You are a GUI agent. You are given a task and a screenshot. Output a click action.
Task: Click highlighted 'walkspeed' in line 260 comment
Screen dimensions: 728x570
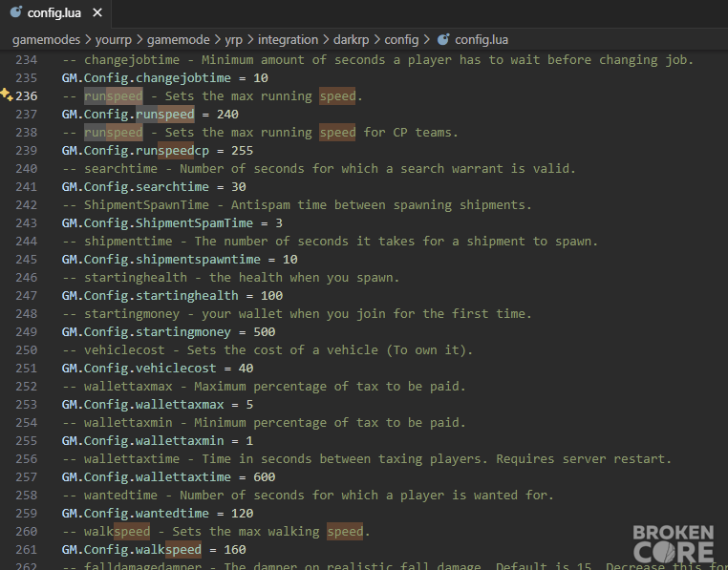pyautogui.click(x=117, y=532)
